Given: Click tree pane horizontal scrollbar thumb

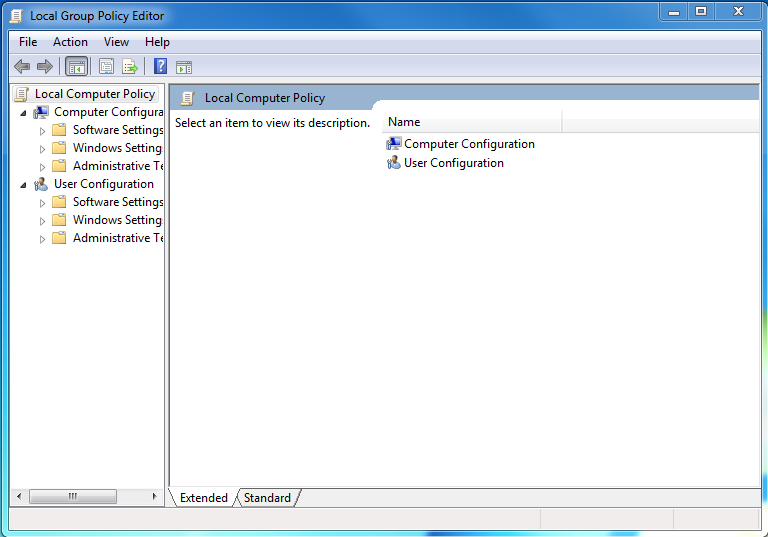Looking at the screenshot, I should (72, 496).
